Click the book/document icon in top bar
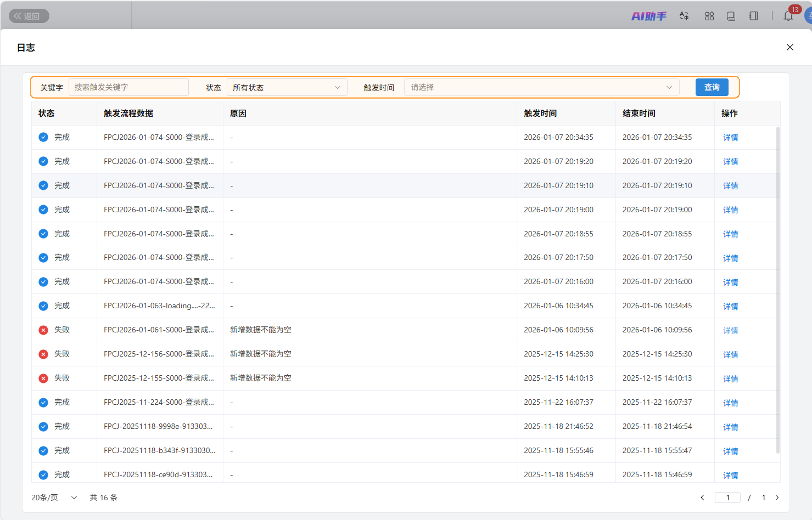The width and height of the screenshot is (812, 520). click(731, 16)
